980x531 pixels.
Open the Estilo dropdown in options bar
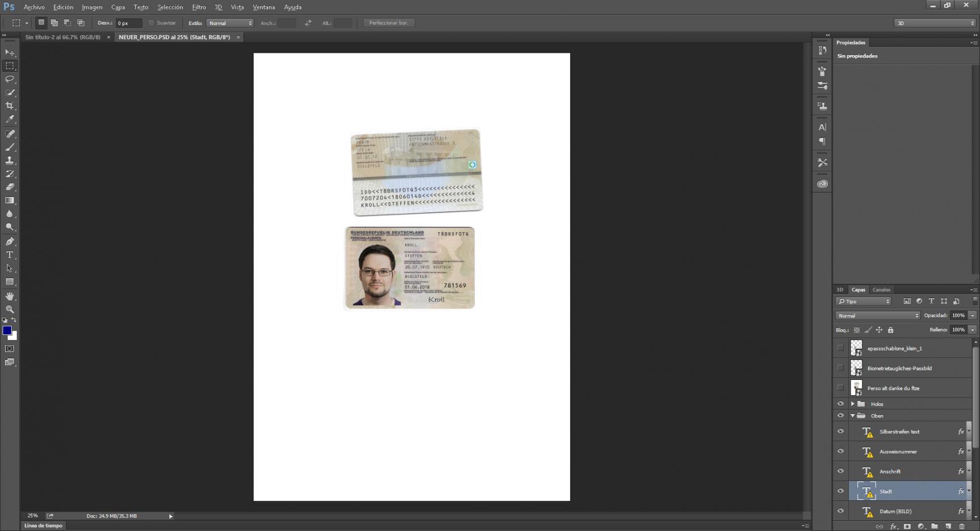click(230, 23)
